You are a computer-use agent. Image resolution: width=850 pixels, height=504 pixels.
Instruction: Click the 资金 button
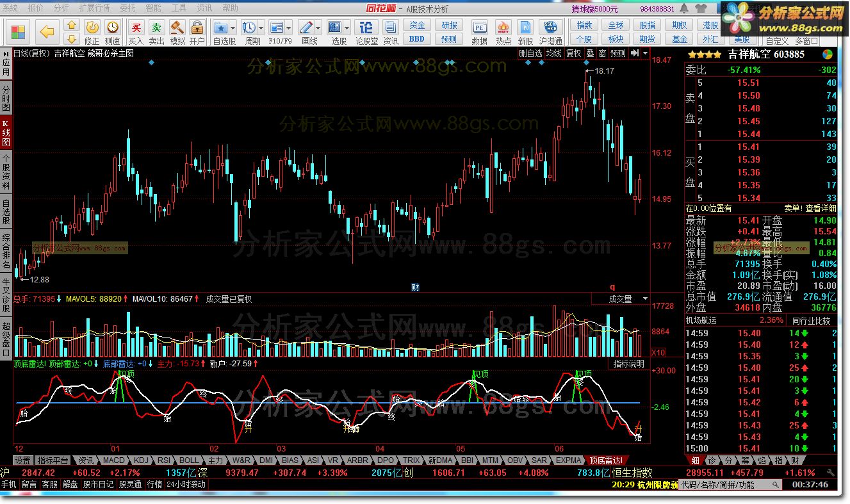pyautogui.click(x=417, y=26)
